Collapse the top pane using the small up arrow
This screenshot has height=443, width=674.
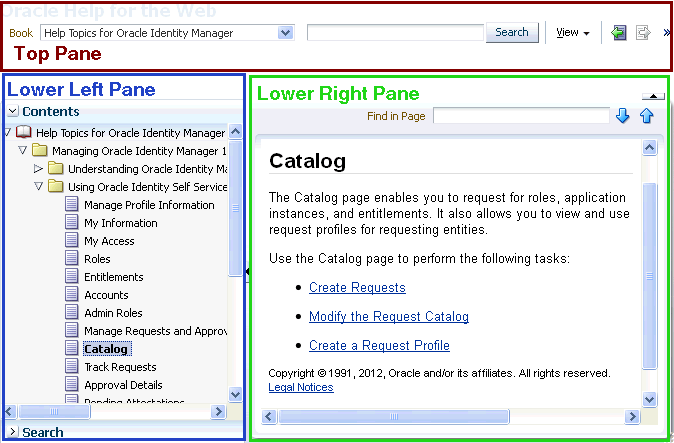653,96
